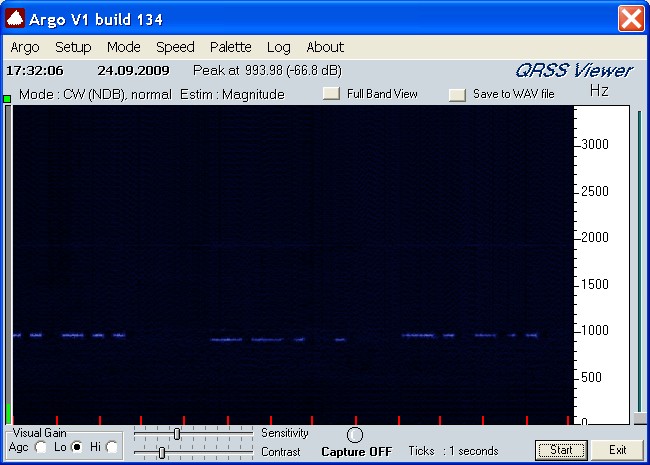Click the Contrast slider handle
This screenshot has width=650, height=465.
[162, 453]
